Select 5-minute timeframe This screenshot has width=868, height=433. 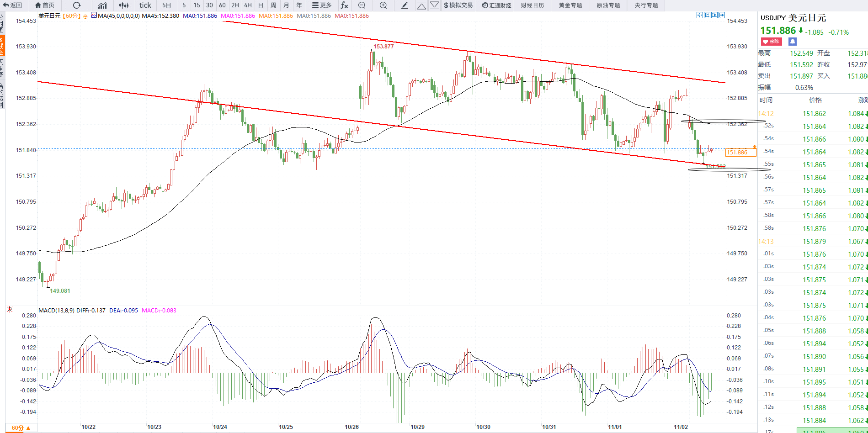point(184,5)
